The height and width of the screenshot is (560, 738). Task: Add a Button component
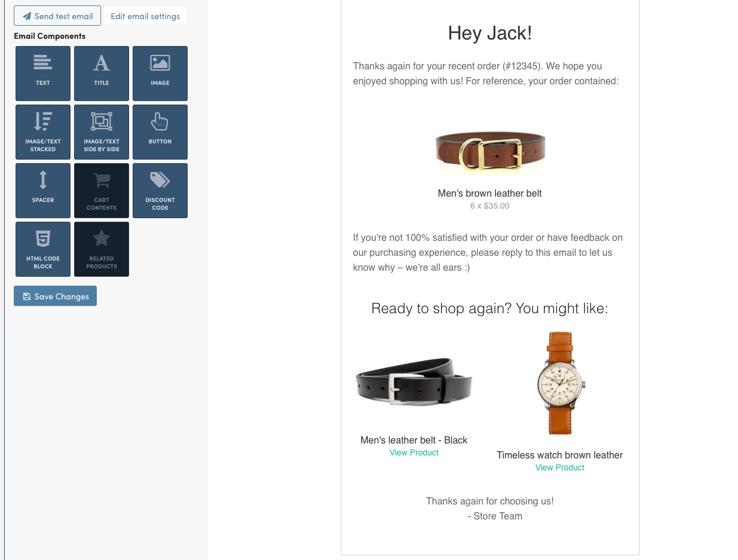click(x=160, y=132)
